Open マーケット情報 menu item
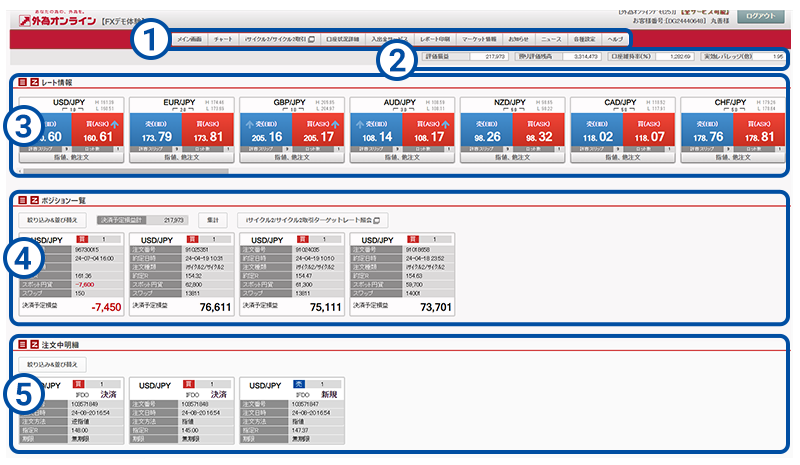This screenshot has height=465, width=800. (x=479, y=39)
